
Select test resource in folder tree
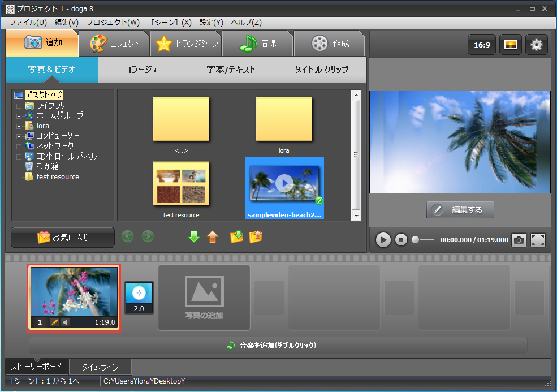click(58, 176)
